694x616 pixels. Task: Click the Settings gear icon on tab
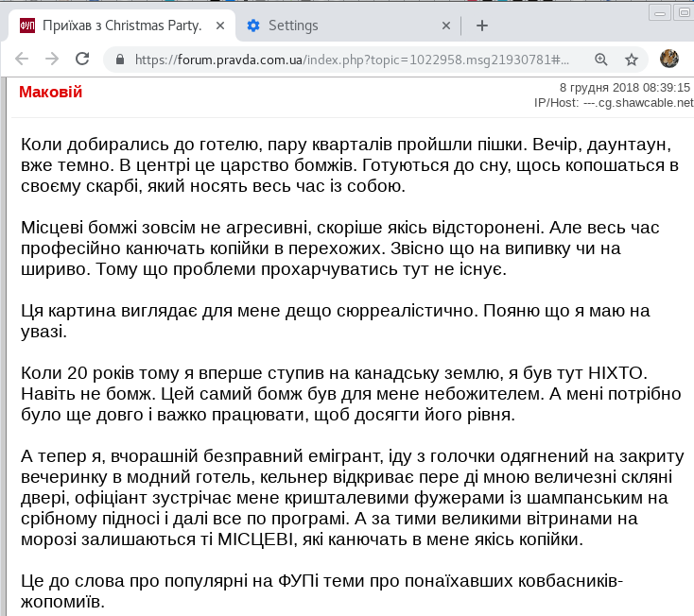(x=253, y=26)
